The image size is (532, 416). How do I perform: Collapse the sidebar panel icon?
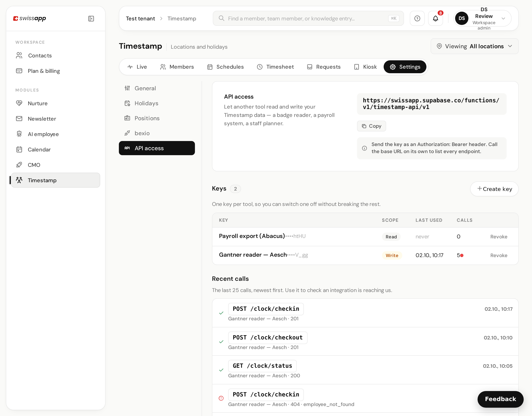click(x=91, y=19)
